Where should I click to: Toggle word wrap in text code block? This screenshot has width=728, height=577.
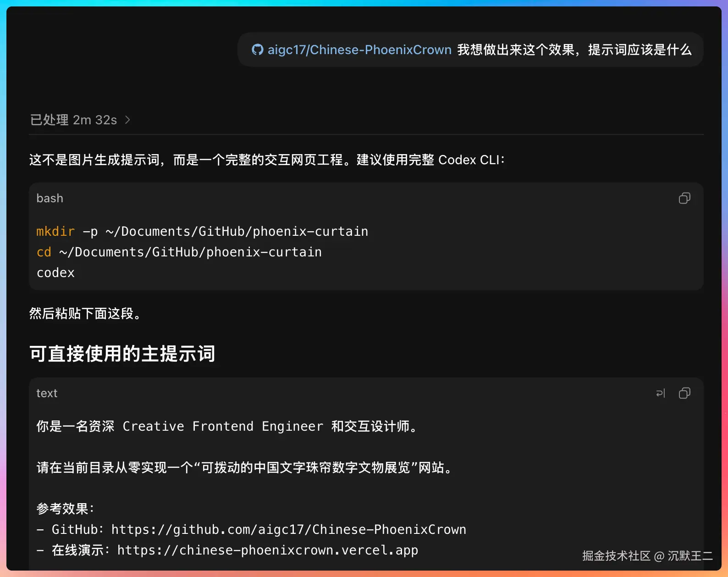661,393
